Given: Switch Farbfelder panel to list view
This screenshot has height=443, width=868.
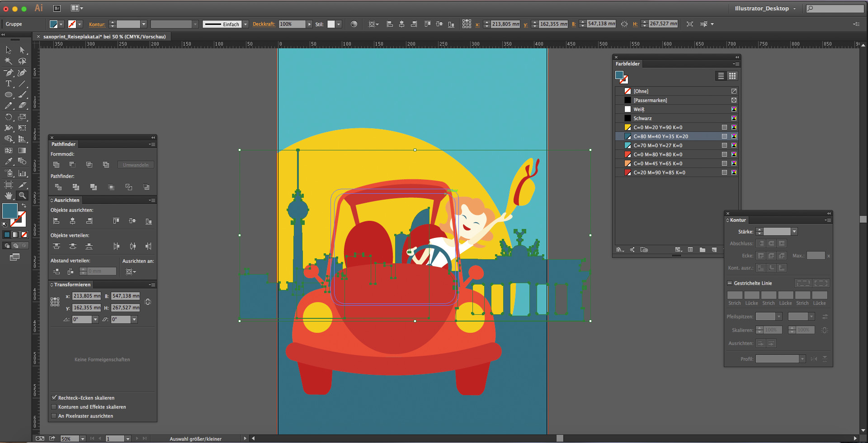Looking at the screenshot, I should (x=721, y=76).
